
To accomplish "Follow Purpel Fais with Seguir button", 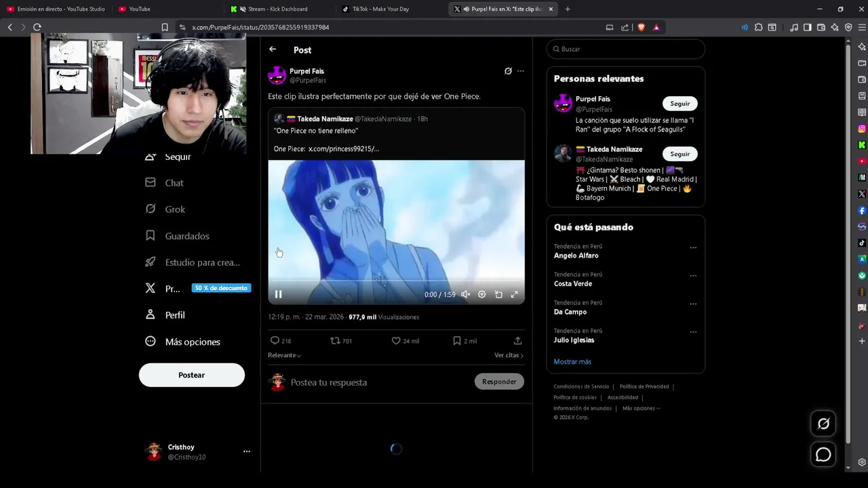I will coord(680,104).
